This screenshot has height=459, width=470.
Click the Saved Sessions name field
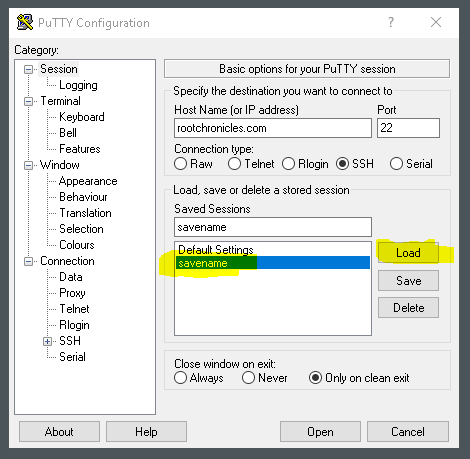[x=273, y=227]
